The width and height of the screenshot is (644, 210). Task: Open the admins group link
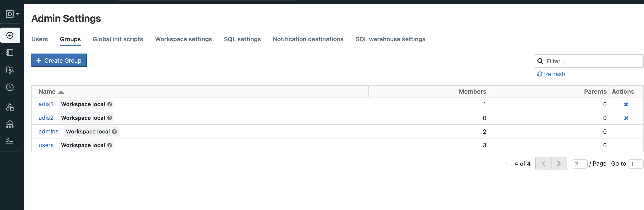[48, 132]
